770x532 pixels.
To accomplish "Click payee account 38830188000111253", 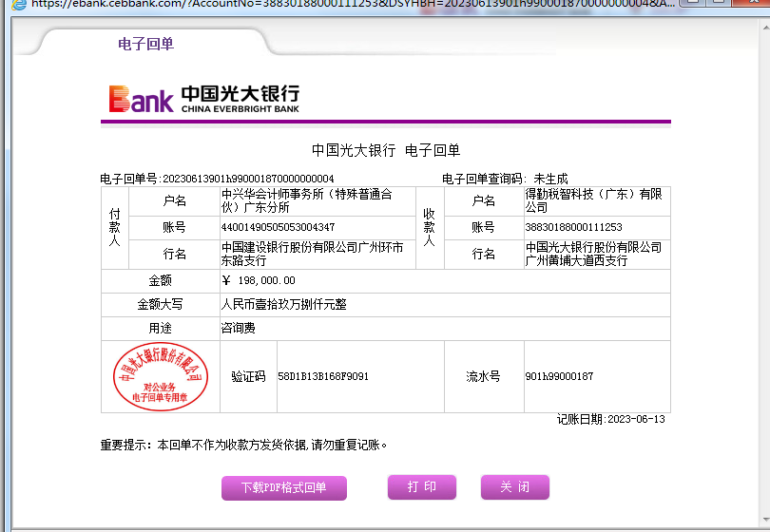I will tap(573, 227).
